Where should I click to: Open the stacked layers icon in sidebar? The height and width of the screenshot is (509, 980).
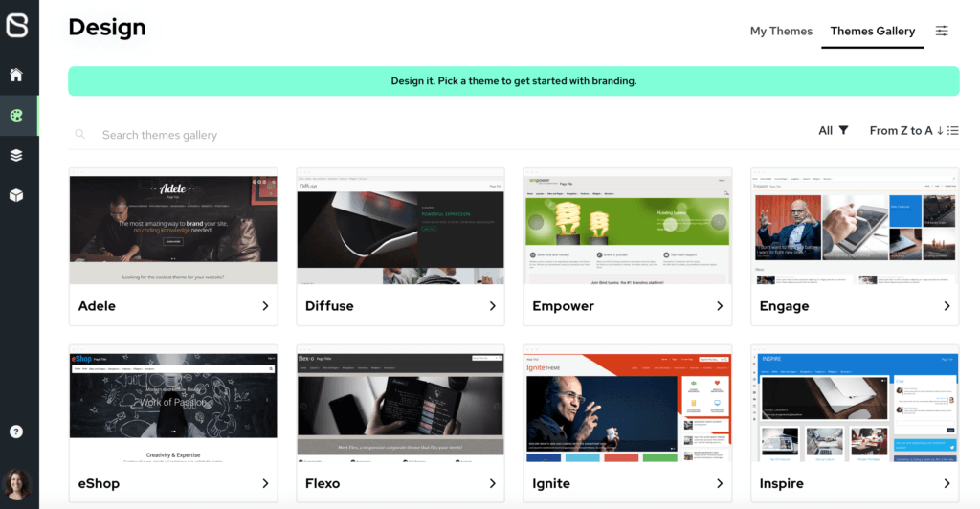click(x=16, y=156)
